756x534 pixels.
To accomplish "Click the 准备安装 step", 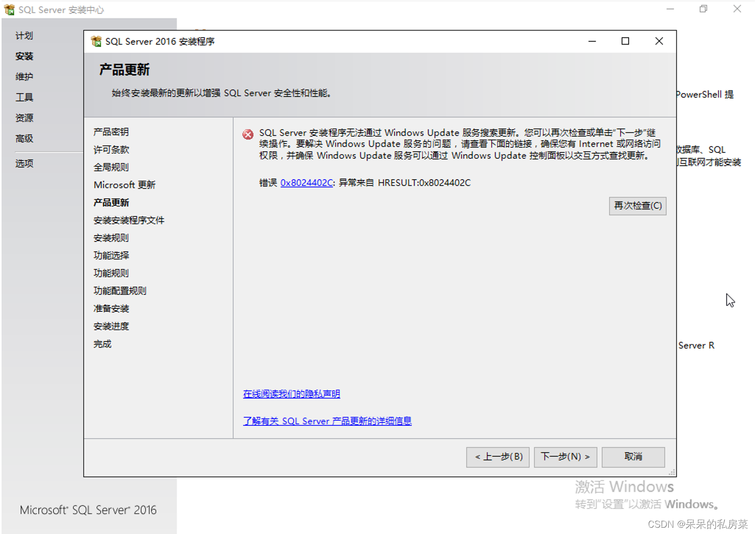I will point(111,308).
